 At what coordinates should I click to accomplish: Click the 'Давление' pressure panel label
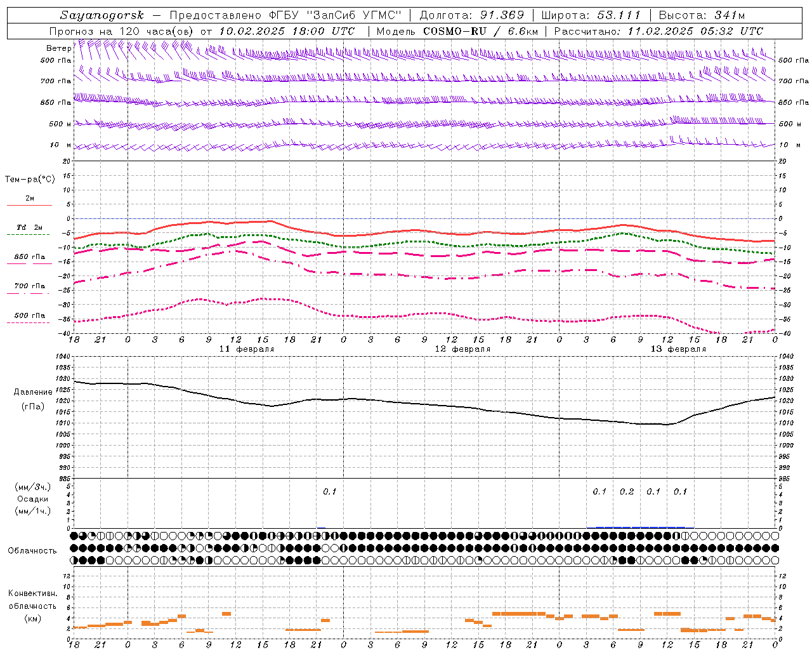[x=33, y=392]
